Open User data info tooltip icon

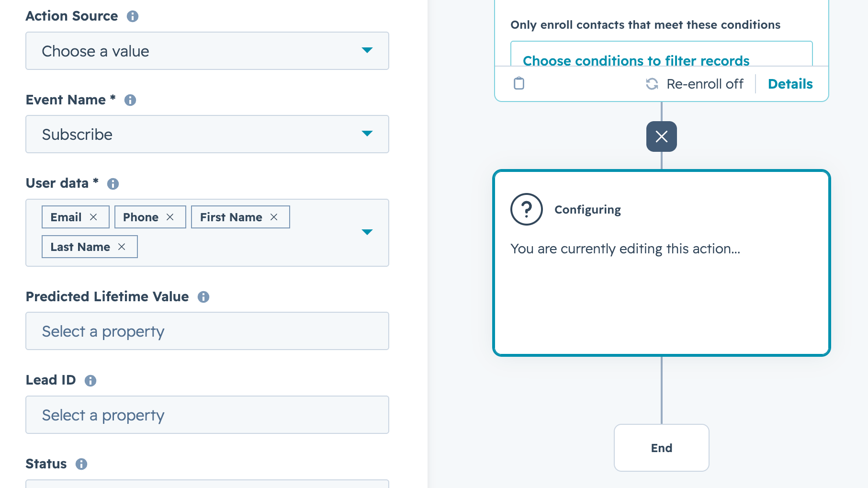[113, 184]
